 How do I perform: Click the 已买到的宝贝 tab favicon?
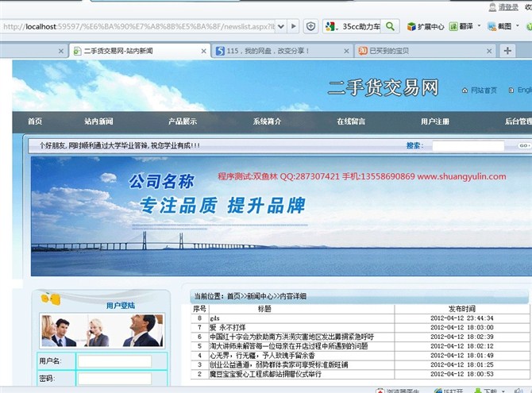pyautogui.click(x=363, y=51)
